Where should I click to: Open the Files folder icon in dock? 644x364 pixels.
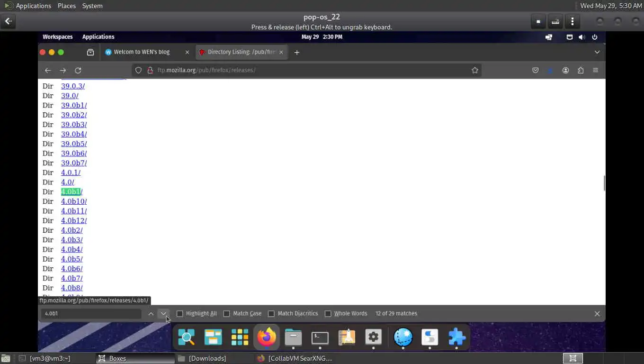293,337
